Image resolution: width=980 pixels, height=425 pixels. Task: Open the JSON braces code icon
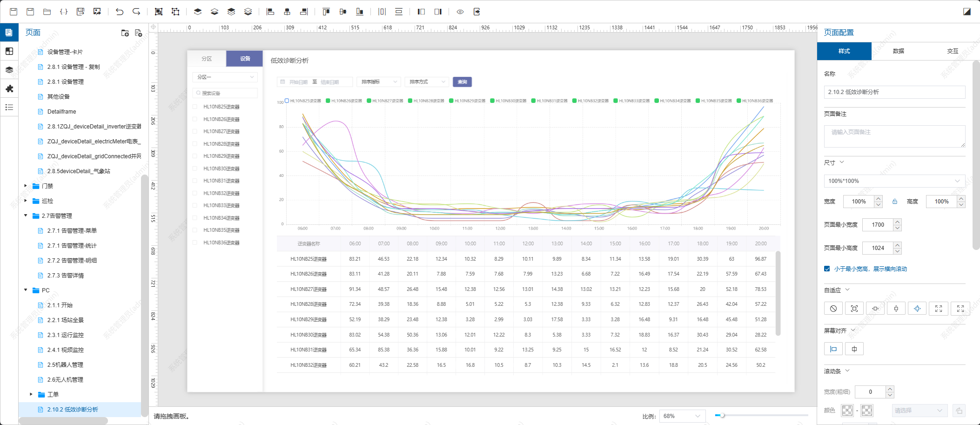[x=64, y=12]
